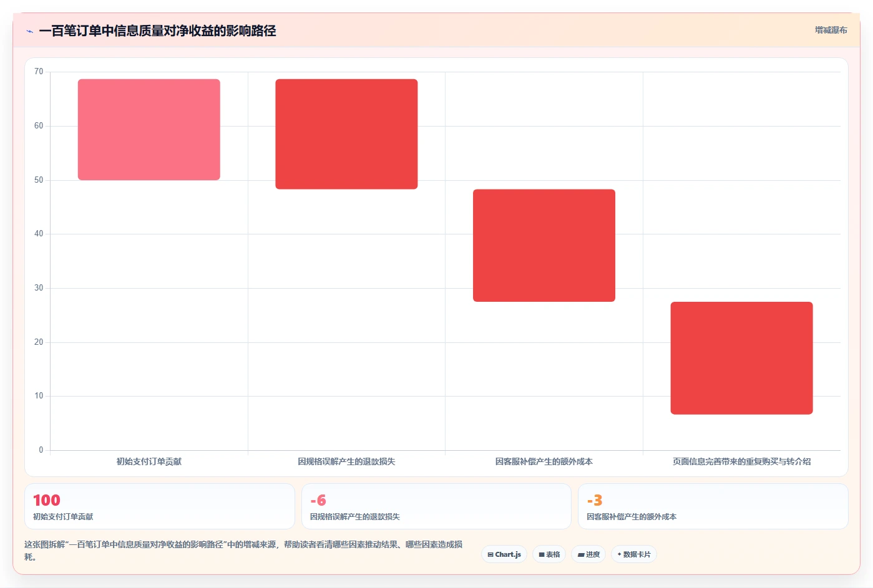The image size is (873, 588).
Task: Click the lightning icon beside the title
Action: pyautogui.click(x=29, y=31)
